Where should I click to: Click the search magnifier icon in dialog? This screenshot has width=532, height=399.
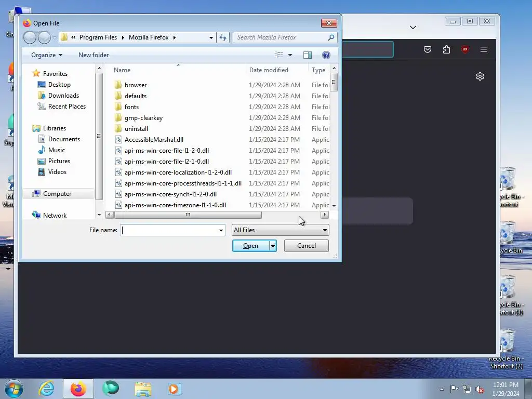(x=331, y=37)
